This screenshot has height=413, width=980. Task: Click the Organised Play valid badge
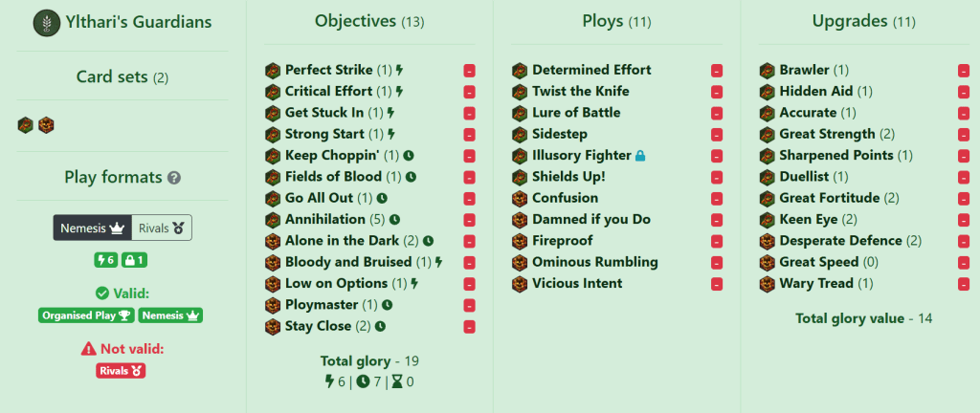pos(86,315)
